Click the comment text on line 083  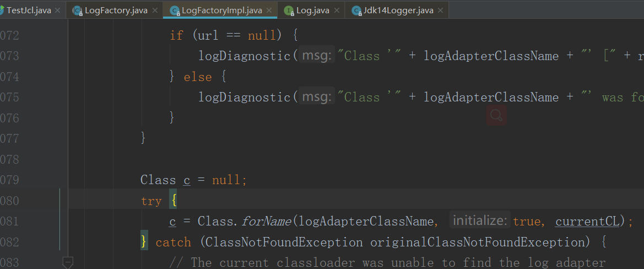pyautogui.click(x=387, y=262)
